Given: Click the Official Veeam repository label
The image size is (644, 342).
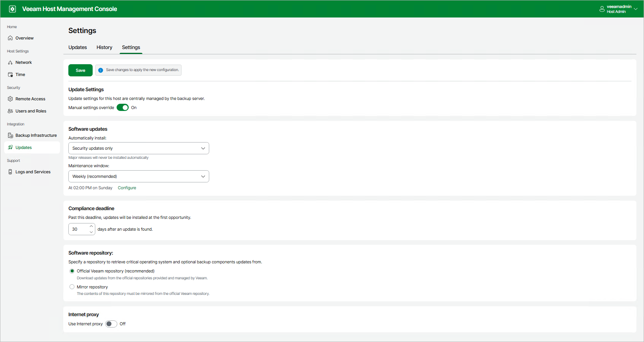Looking at the screenshot, I should [x=115, y=271].
